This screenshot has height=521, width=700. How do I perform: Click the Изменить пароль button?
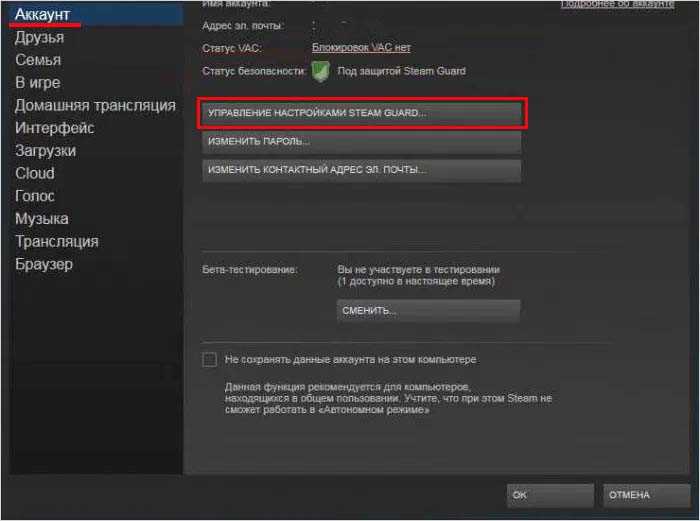(x=362, y=142)
